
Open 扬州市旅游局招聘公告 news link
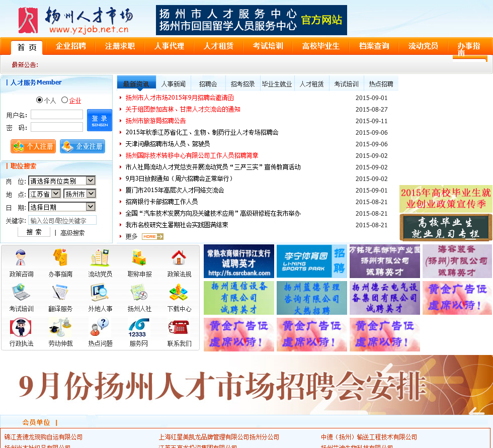coord(155,121)
